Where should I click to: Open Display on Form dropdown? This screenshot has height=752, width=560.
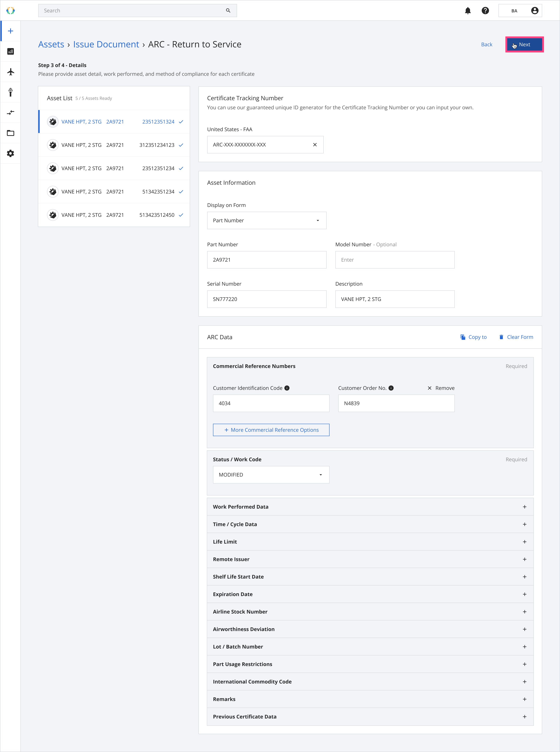(267, 220)
